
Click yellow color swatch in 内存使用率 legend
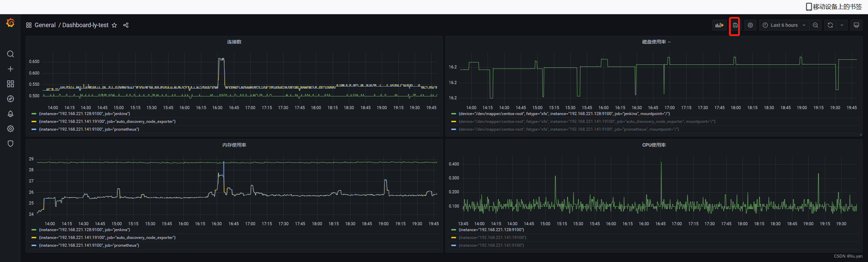[34, 238]
